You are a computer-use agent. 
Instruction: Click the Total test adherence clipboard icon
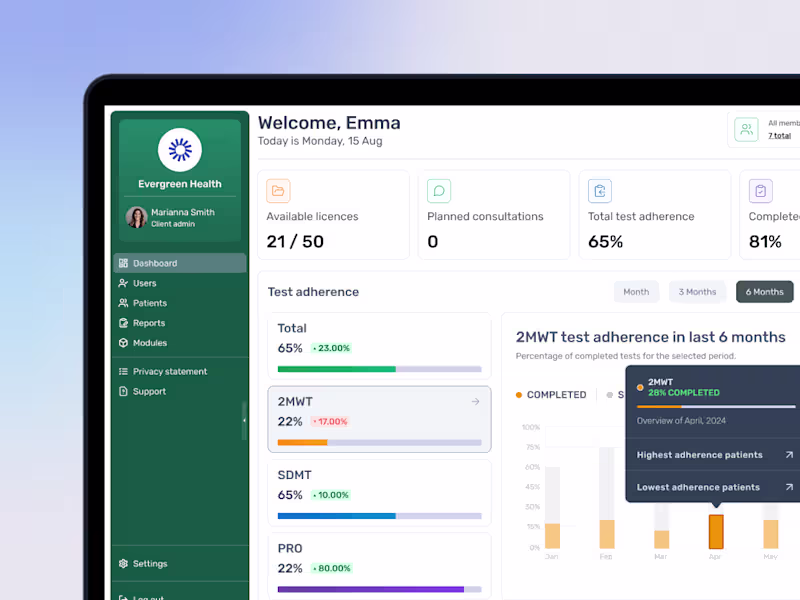[x=600, y=191]
